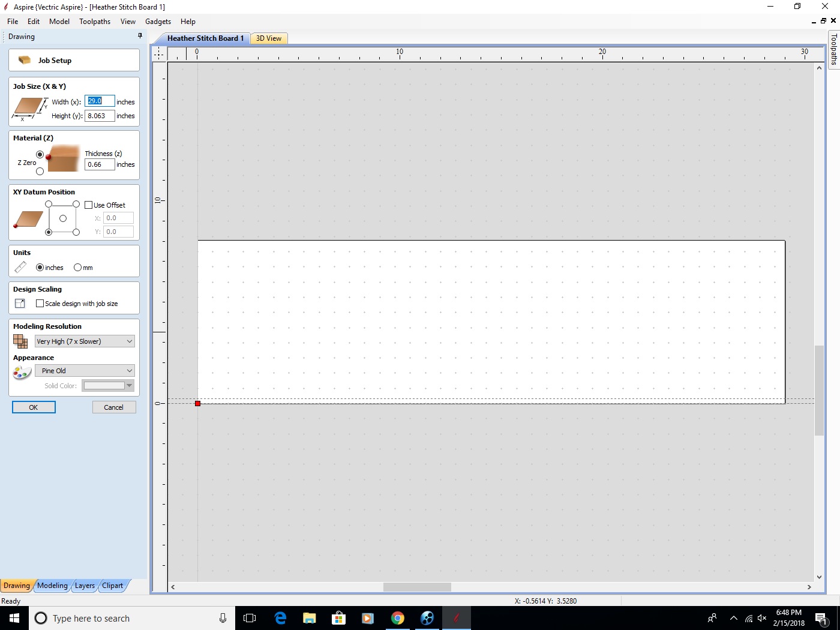Screen dimensions: 840x630
Task: Click the red datum marker on canvas
Action: click(197, 403)
